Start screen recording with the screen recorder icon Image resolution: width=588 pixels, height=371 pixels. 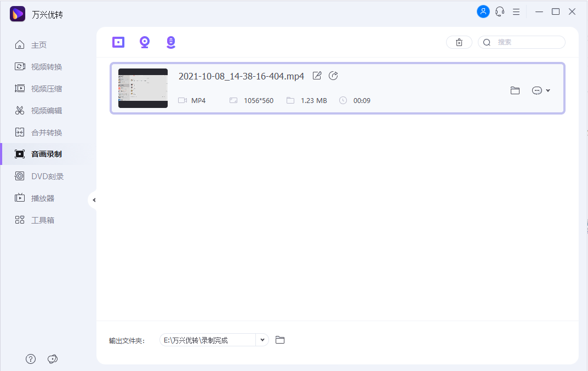point(118,42)
